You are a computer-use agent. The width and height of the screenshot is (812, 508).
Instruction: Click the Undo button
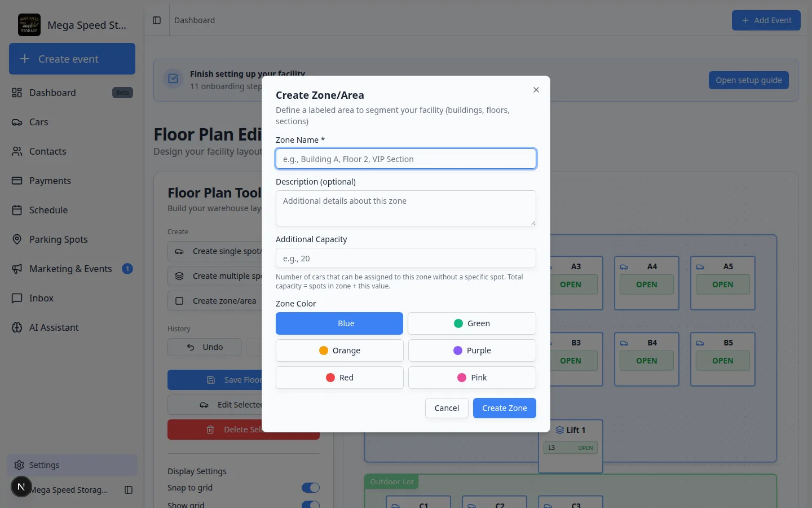204,347
